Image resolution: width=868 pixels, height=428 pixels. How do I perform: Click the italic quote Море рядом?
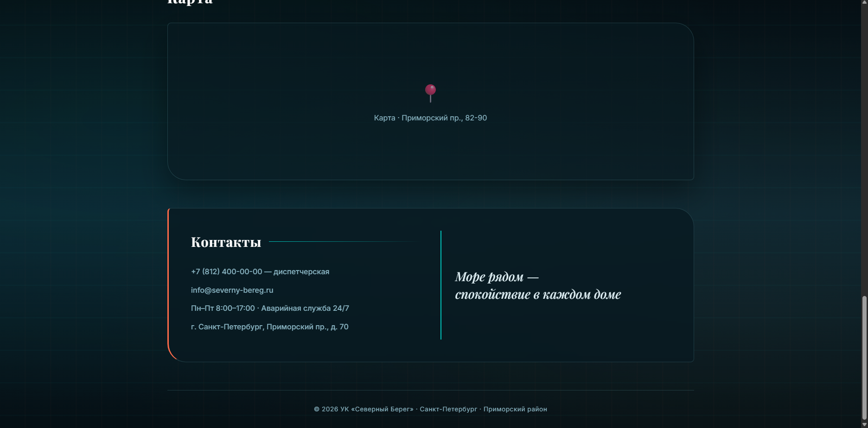coord(489,277)
